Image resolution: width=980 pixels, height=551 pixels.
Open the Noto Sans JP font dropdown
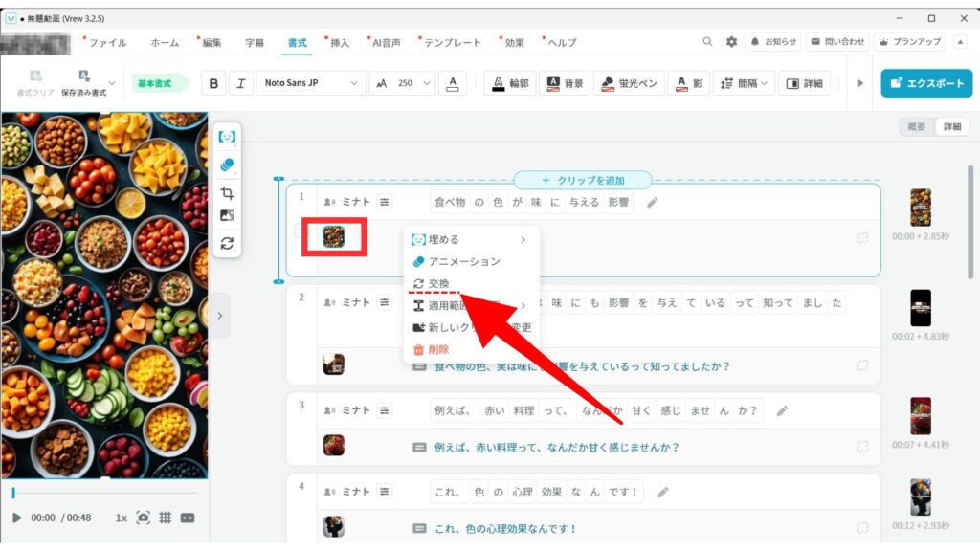pos(312,83)
